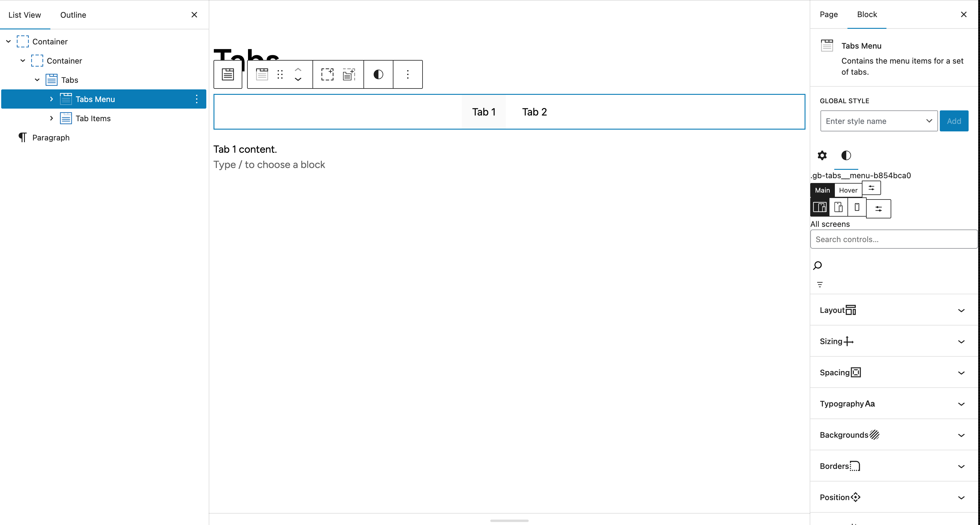Click the Add to Container icon in toolbar
The image size is (980, 525).
coord(327,74)
